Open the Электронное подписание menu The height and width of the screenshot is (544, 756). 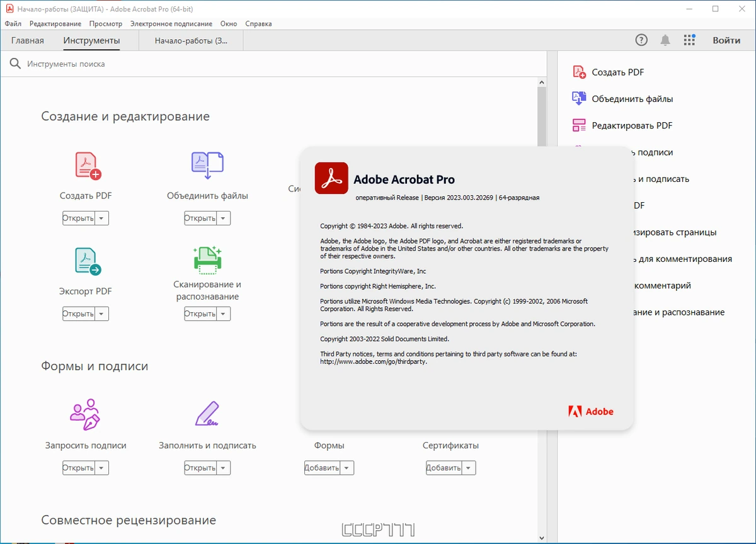[171, 24]
